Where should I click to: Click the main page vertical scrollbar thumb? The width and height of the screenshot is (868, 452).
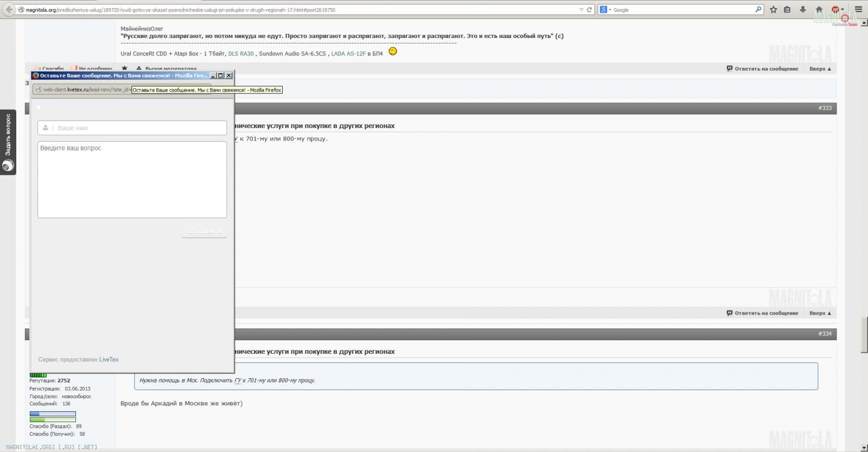pos(864,336)
